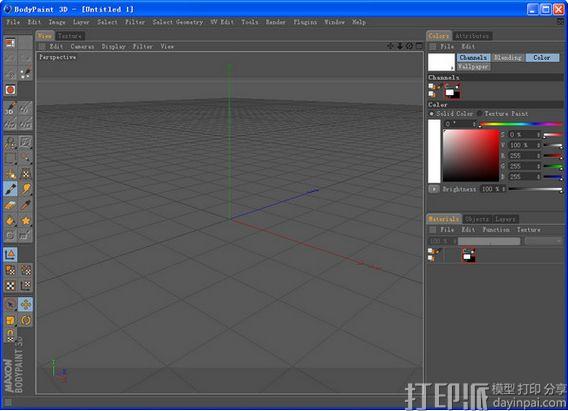The image size is (568, 411).
Task: Toggle the Color section button
Action: [542, 58]
